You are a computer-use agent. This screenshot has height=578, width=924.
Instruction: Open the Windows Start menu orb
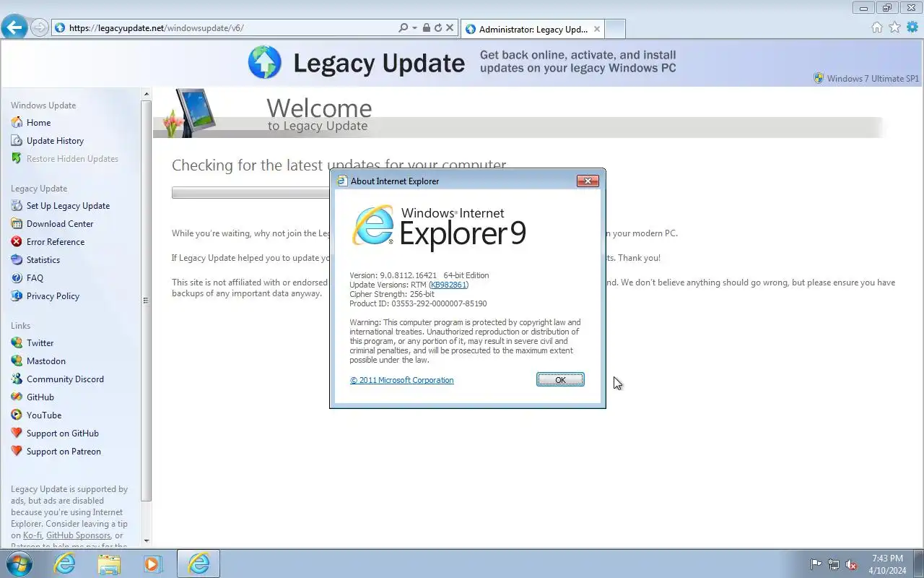(x=19, y=564)
